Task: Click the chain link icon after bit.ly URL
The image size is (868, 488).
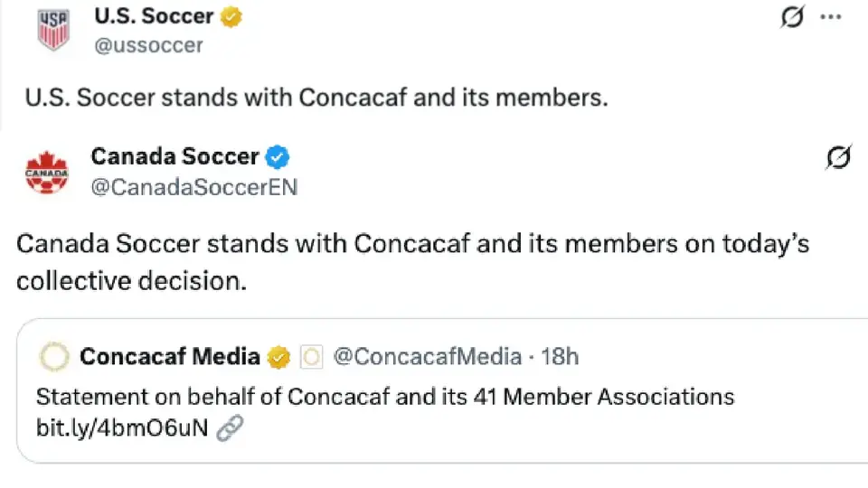Action: pyautogui.click(x=230, y=427)
